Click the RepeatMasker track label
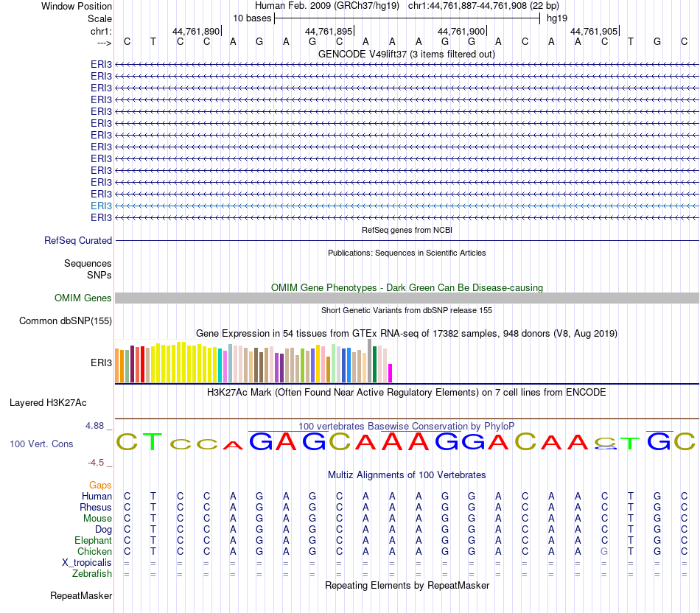Viewport: 700px width, 613px height. (81, 595)
